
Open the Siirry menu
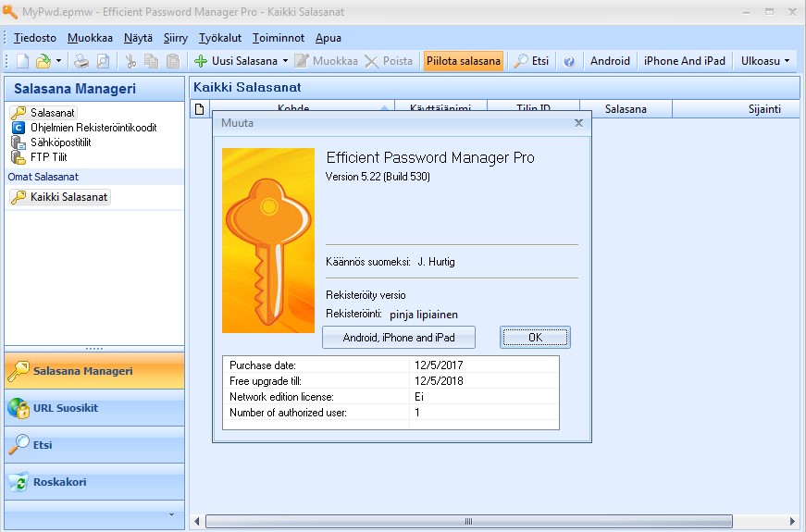(175, 38)
